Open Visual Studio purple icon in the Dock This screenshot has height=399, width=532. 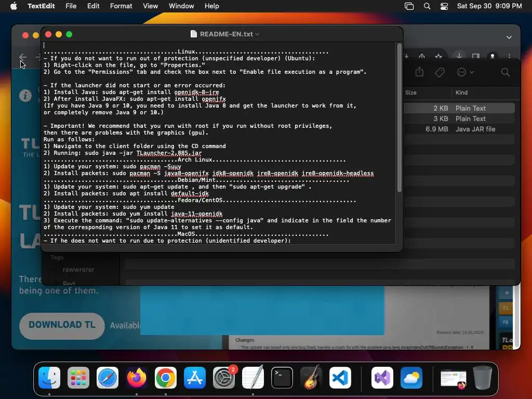[382, 378]
